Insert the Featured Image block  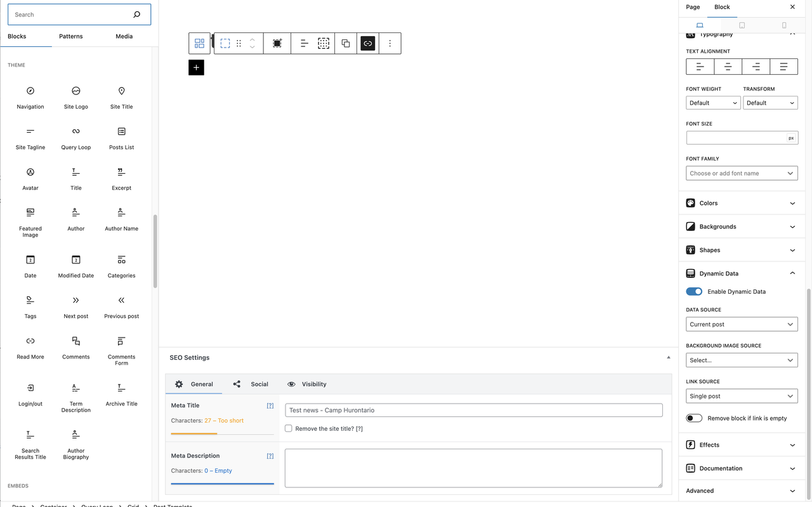pos(30,223)
